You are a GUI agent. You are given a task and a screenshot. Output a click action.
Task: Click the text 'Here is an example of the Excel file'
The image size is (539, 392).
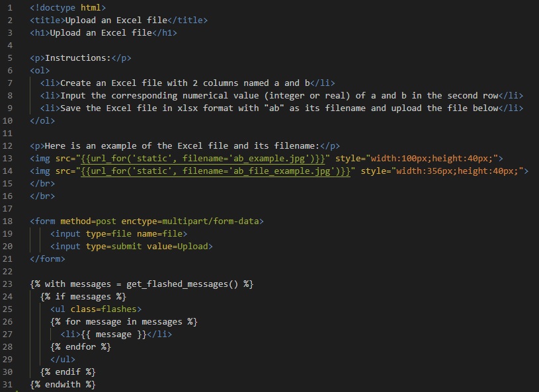coord(136,146)
